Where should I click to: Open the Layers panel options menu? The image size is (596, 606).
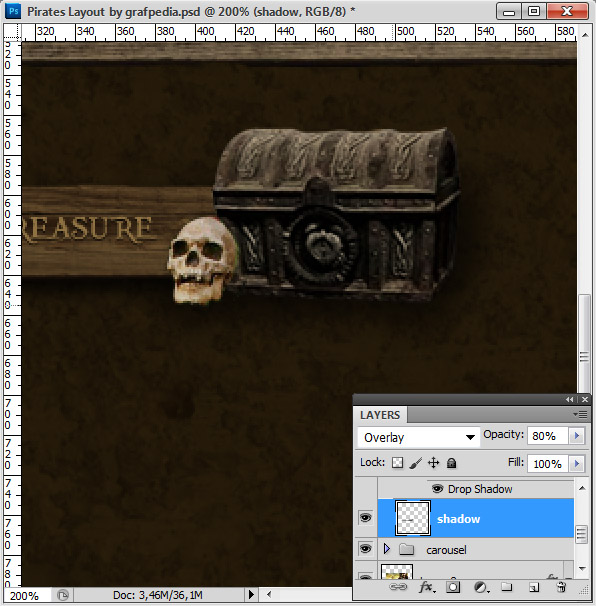tap(581, 415)
